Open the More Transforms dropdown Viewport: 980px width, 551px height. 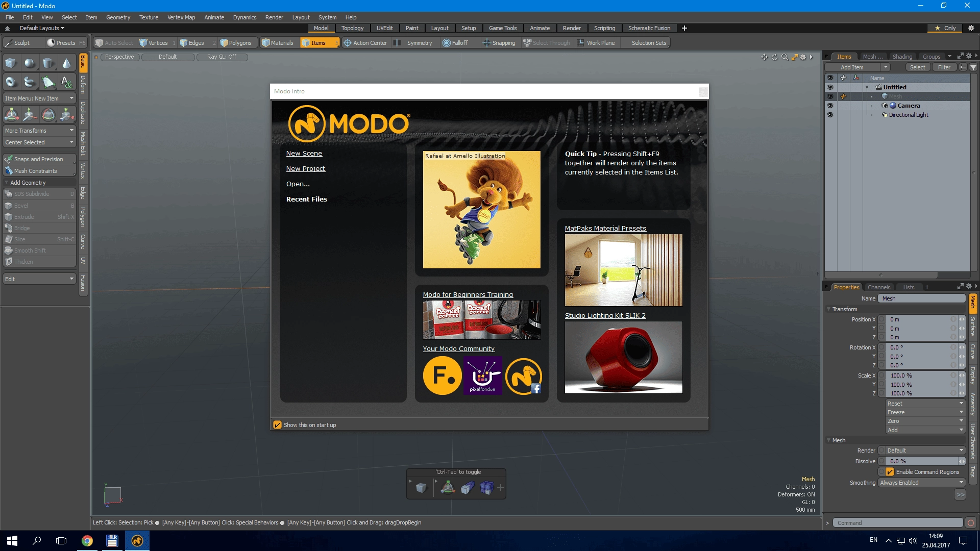(x=39, y=131)
